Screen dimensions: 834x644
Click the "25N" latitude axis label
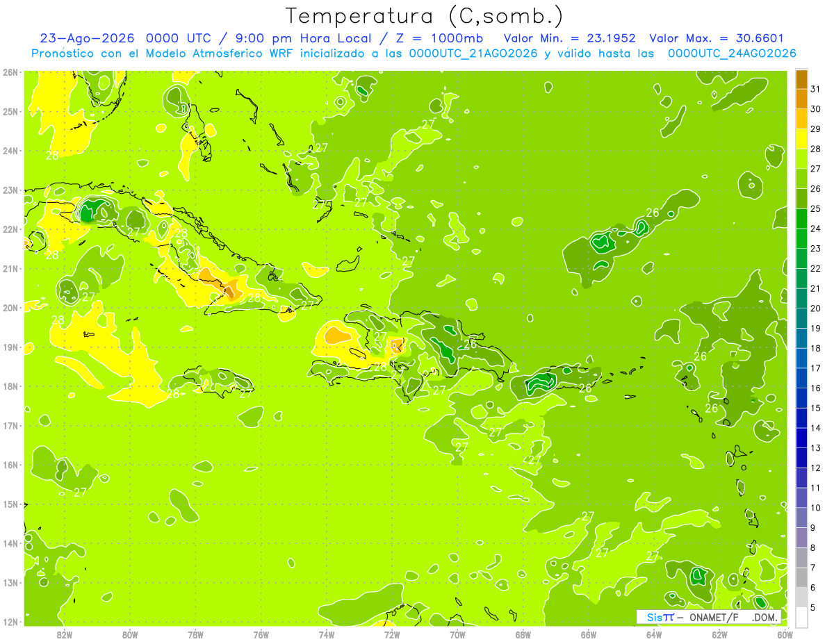click(x=10, y=112)
